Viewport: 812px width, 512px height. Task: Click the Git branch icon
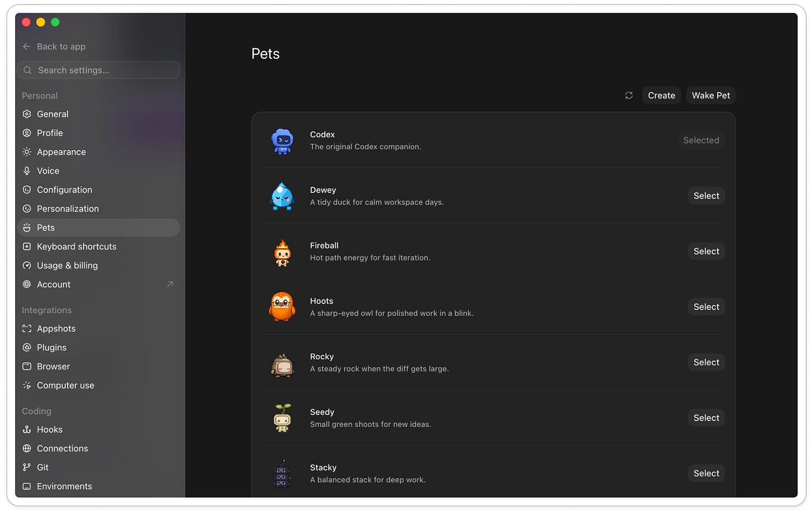(27, 467)
